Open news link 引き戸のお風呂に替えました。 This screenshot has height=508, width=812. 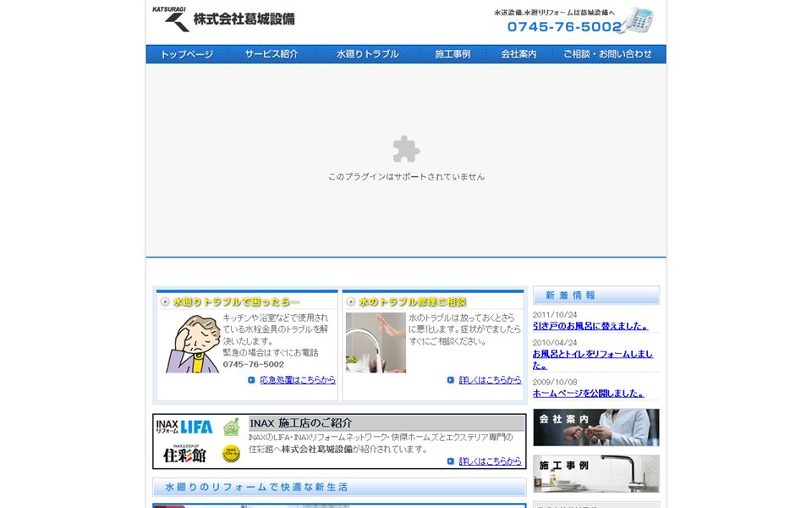pyautogui.click(x=590, y=326)
